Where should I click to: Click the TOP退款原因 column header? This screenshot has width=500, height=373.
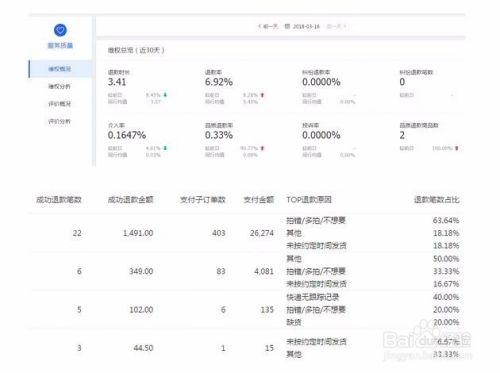click(309, 200)
